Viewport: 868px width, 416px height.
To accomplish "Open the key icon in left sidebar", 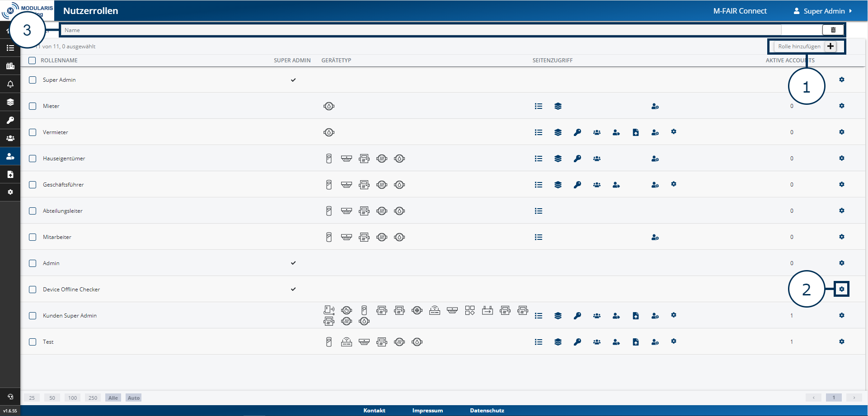I will coord(10,120).
